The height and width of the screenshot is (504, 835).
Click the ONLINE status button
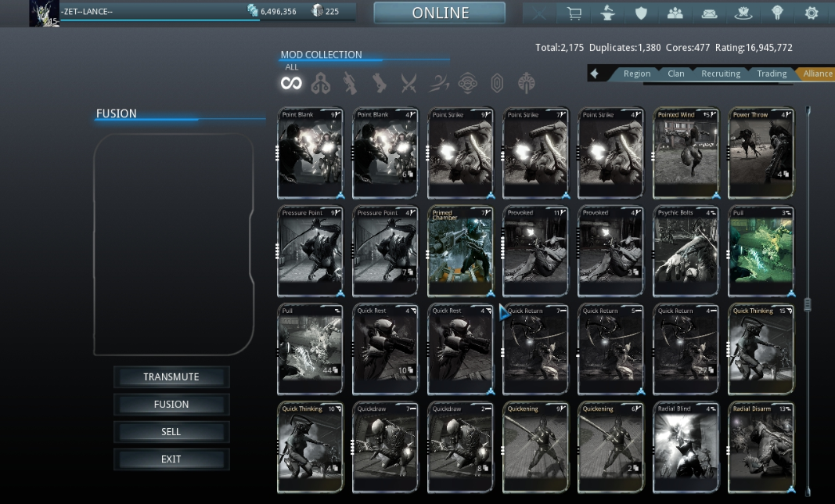tap(440, 13)
